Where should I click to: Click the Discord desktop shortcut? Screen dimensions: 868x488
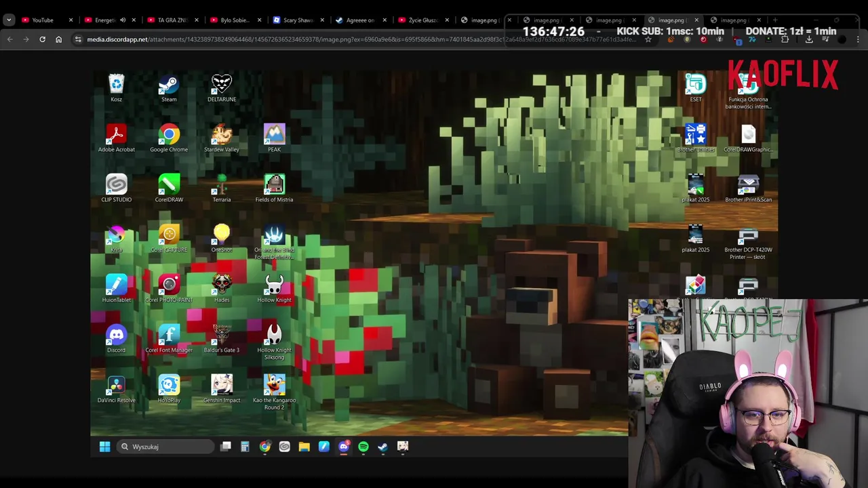(117, 340)
